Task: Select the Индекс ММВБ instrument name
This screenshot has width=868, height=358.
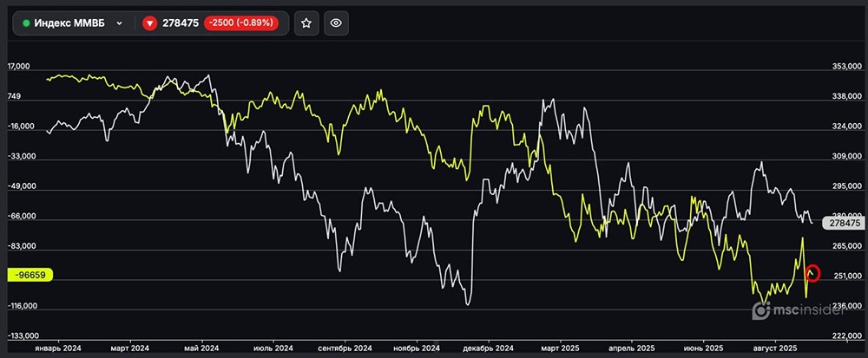Action: click(69, 24)
